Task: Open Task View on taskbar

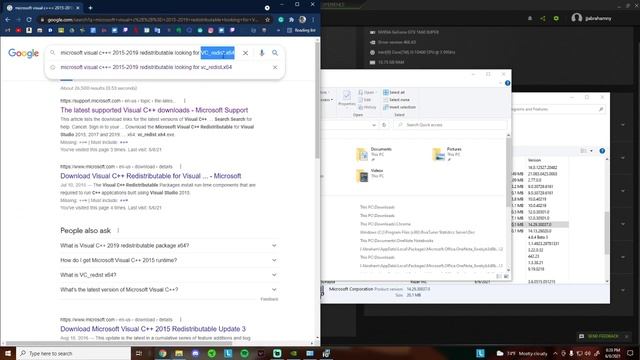Action: click(x=139, y=353)
